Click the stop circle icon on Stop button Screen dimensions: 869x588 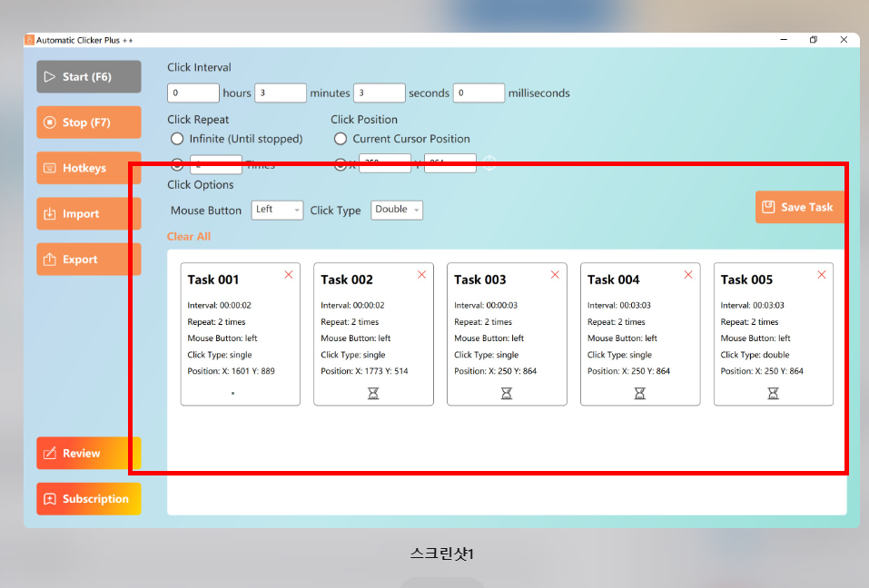[50, 122]
